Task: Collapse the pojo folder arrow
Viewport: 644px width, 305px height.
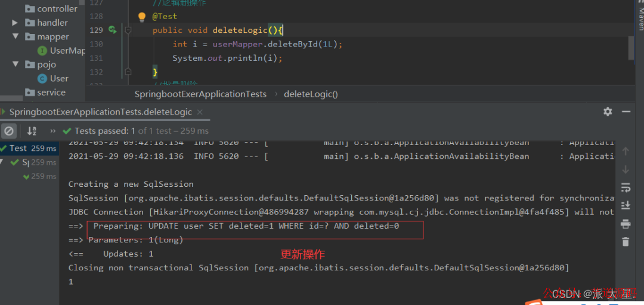Action: point(15,64)
